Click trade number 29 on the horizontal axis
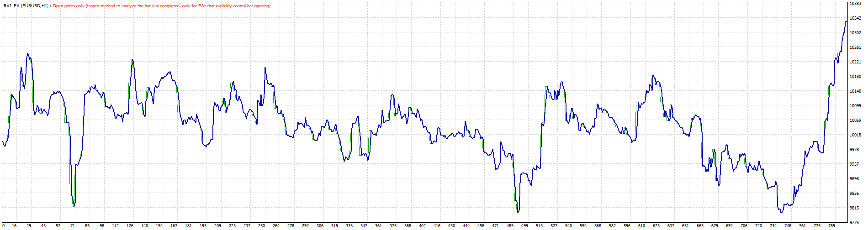 [29, 226]
